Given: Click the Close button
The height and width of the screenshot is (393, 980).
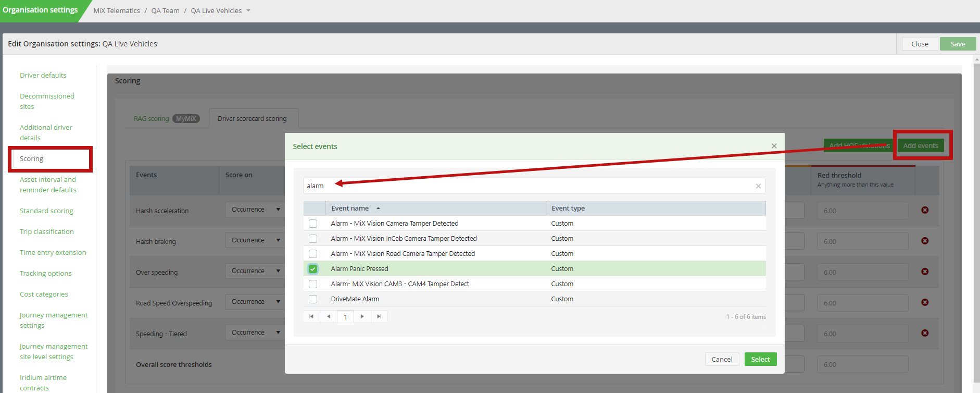Looking at the screenshot, I should click(x=920, y=44).
